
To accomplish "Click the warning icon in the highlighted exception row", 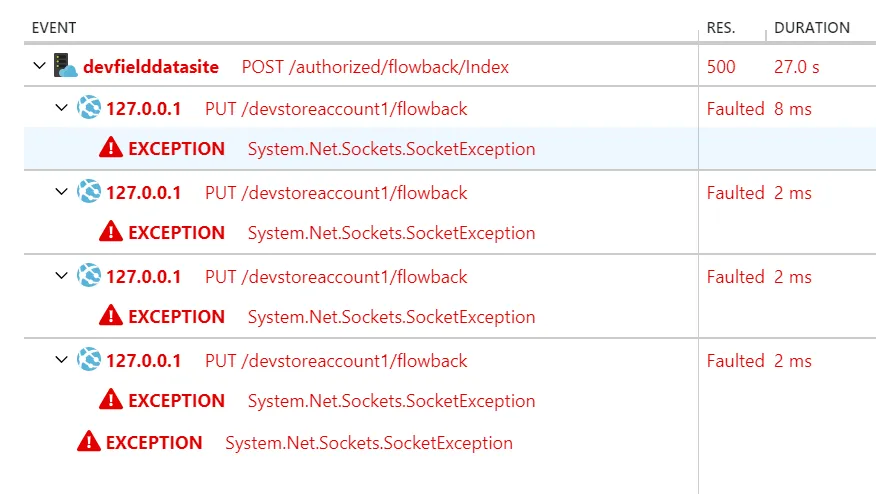I will click(x=111, y=149).
